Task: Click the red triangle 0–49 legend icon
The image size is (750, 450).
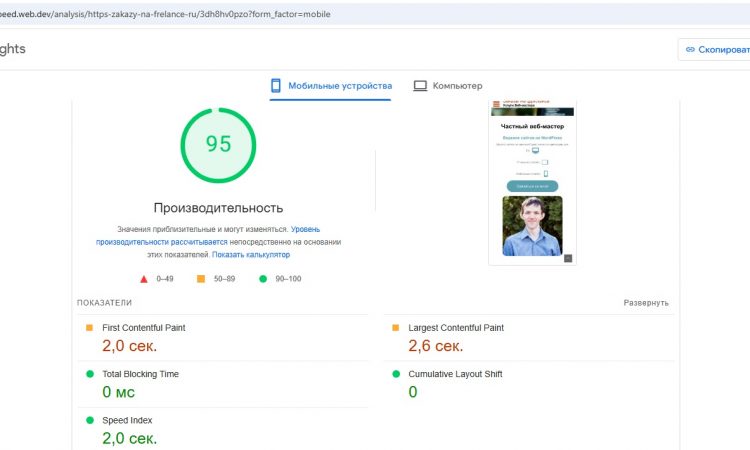Action: point(143,279)
